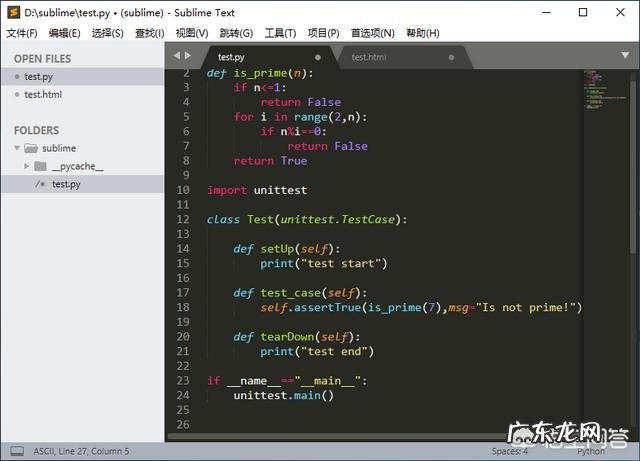Minimize the Sublime Text window
640x461 pixels.
546,12
